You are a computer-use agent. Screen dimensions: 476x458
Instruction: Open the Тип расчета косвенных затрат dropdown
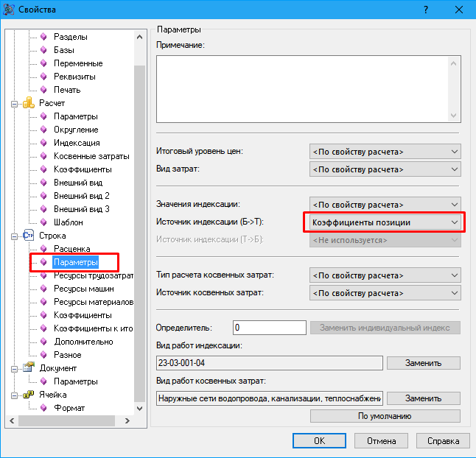[x=385, y=275]
